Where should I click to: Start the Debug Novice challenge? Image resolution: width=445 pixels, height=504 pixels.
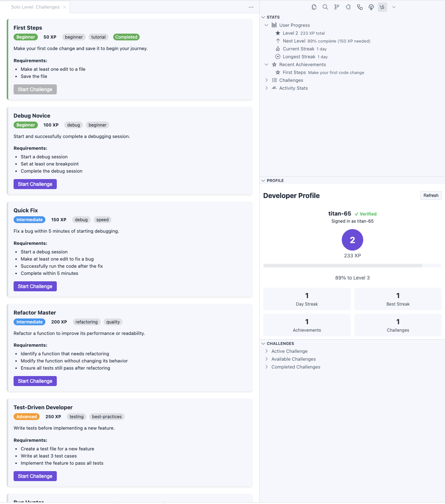[35, 184]
